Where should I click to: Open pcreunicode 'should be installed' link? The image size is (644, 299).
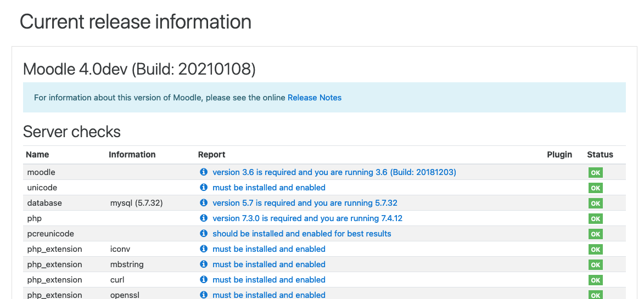302,234
